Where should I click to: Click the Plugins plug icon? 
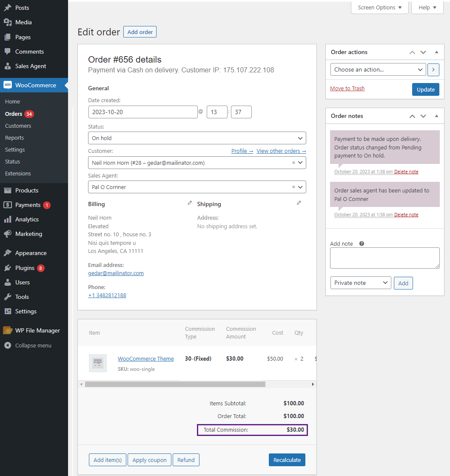coord(8,268)
